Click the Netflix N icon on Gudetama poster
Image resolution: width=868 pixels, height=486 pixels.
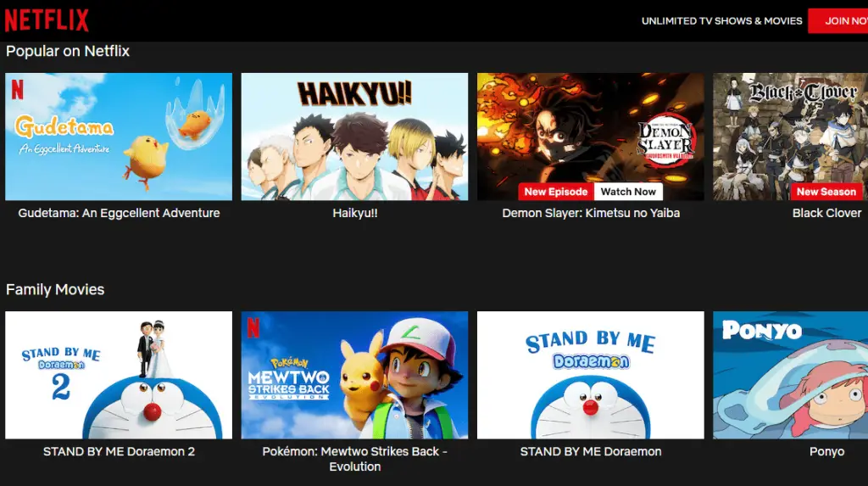(x=18, y=89)
